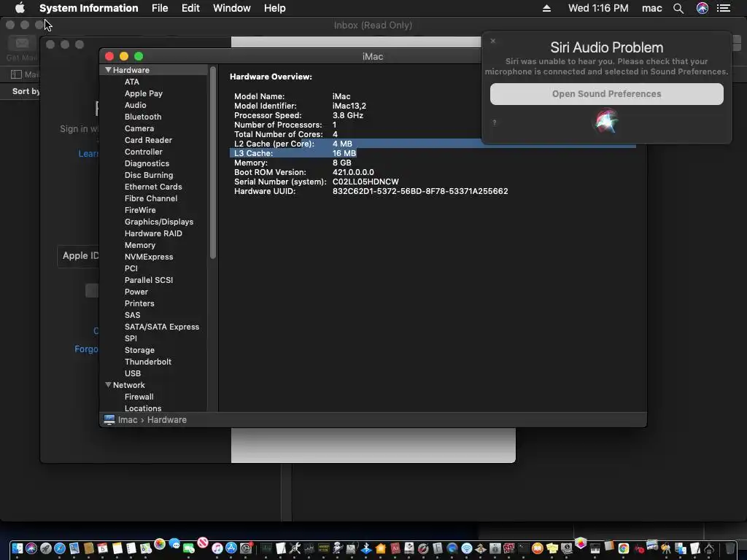Click the computer icon in the path bar
The height and width of the screenshot is (560, 747).
[x=109, y=420]
